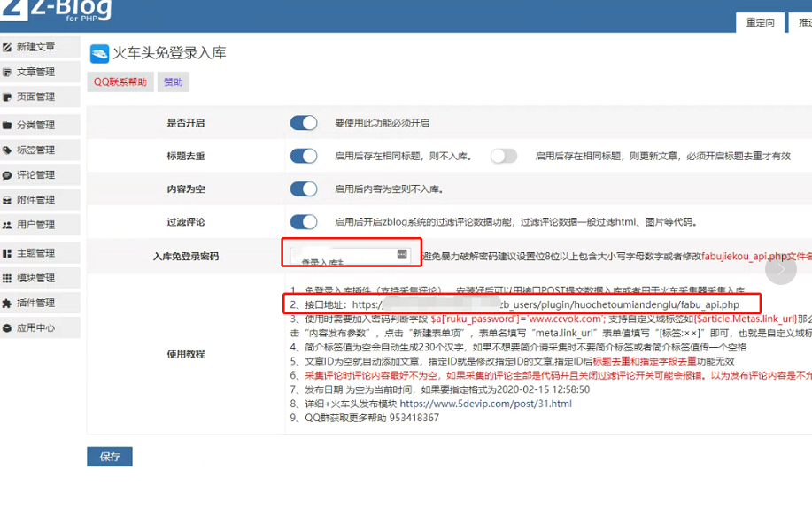Click the 文章管理 icon in sidebar
This screenshot has width=812, height=508.
(7, 72)
